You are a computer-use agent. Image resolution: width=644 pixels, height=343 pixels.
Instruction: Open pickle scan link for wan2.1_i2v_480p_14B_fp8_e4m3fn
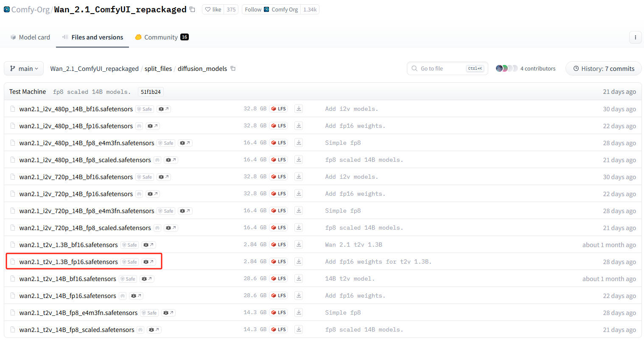click(x=185, y=143)
